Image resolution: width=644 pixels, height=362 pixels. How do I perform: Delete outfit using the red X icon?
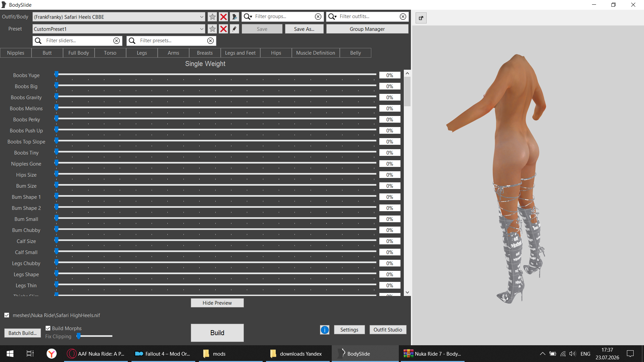(x=223, y=17)
